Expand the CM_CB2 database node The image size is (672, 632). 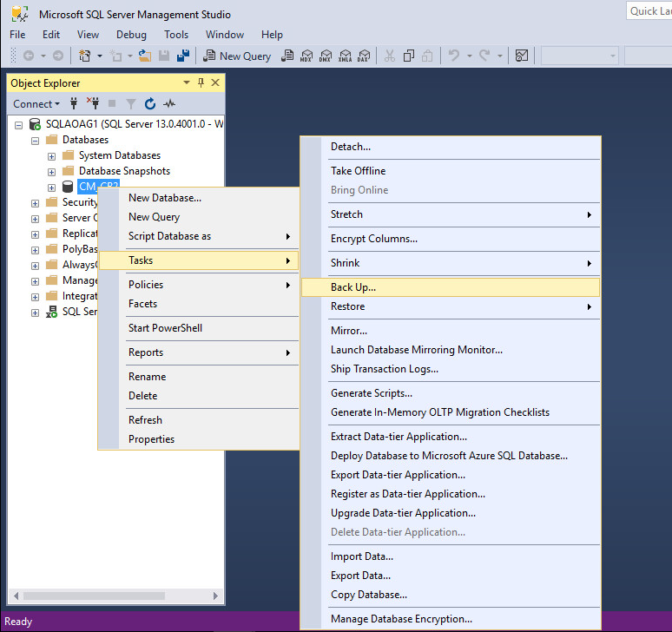[51, 188]
